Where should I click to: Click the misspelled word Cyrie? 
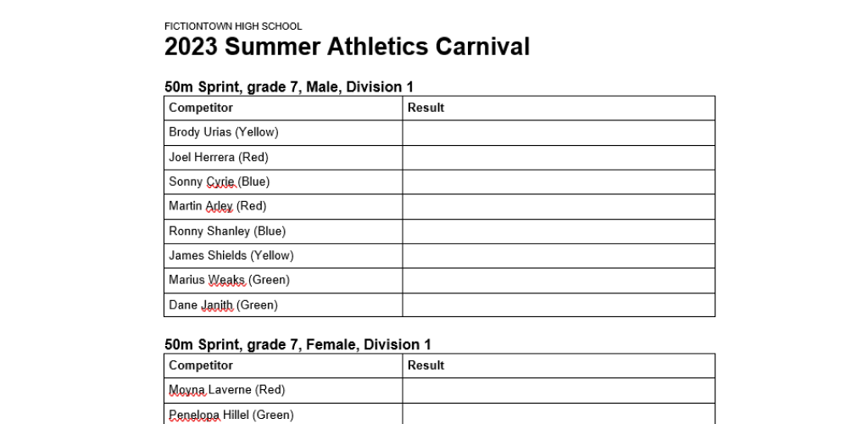click(x=220, y=181)
